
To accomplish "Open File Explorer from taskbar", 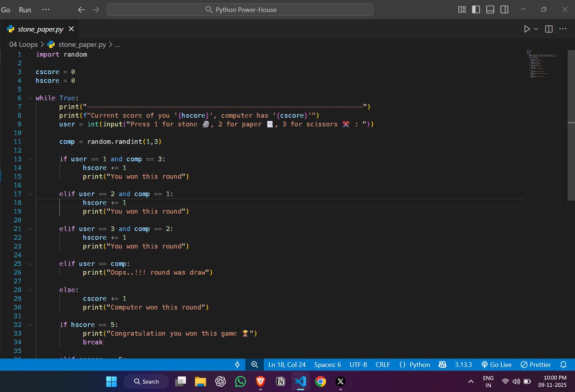I will tap(200, 381).
